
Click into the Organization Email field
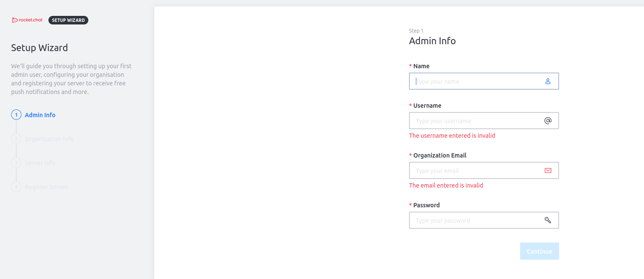476,171
